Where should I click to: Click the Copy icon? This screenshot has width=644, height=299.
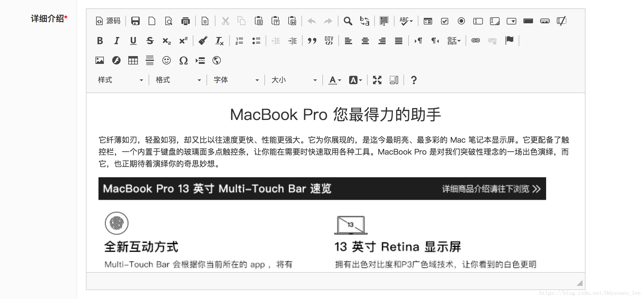coord(241,21)
